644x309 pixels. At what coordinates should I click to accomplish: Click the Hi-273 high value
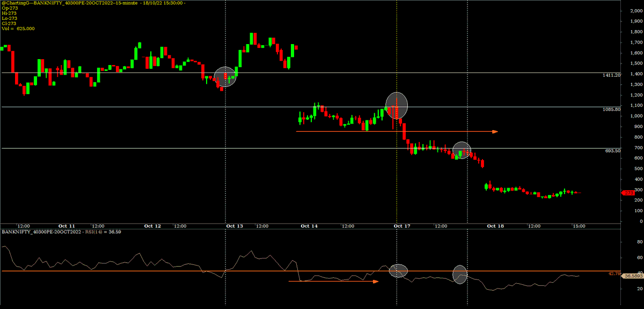[9, 13]
